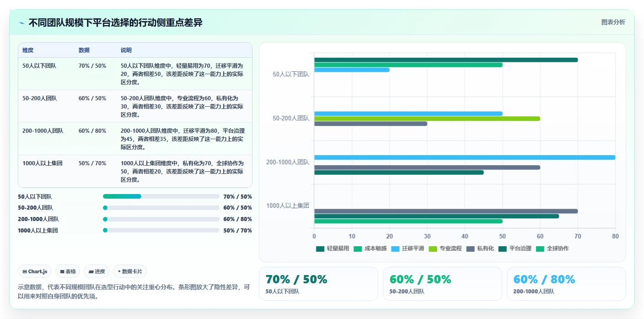Click the 数据 column header
Screen dimensions: 644x319
pyautogui.click(x=84, y=50)
